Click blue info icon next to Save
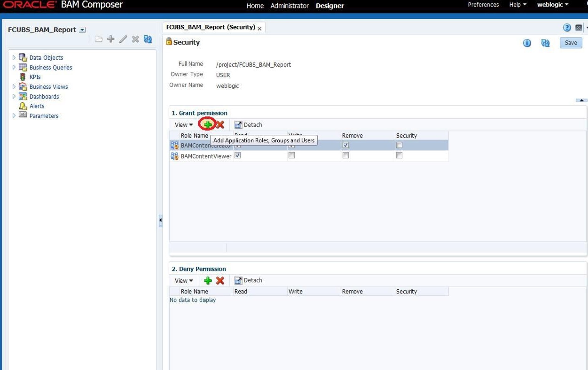The image size is (588, 370). coord(527,43)
